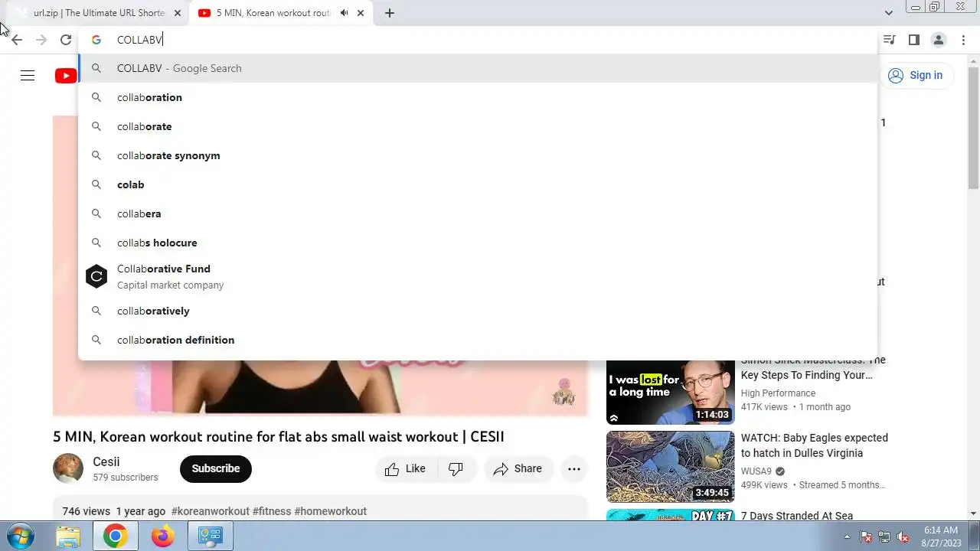Open the more actions ellipsis button
Image resolution: width=980 pixels, height=551 pixels.
574,468
